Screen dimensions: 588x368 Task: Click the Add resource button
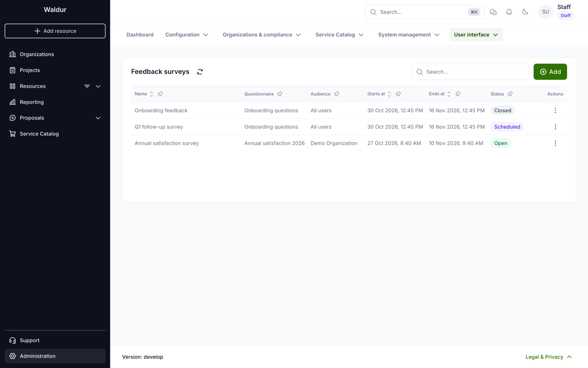pyautogui.click(x=55, y=31)
